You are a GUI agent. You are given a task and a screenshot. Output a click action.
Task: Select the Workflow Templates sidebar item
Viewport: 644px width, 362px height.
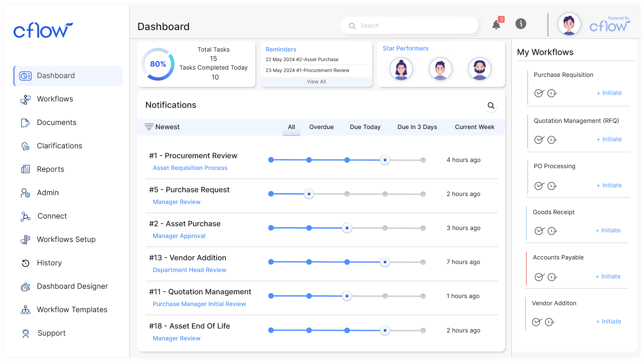(x=72, y=309)
